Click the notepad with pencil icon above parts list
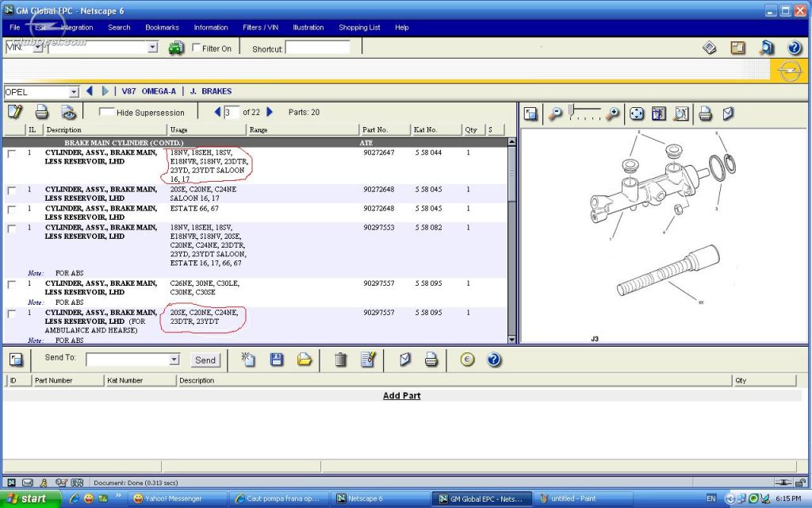Screen dimensions: 812x508 [15, 111]
